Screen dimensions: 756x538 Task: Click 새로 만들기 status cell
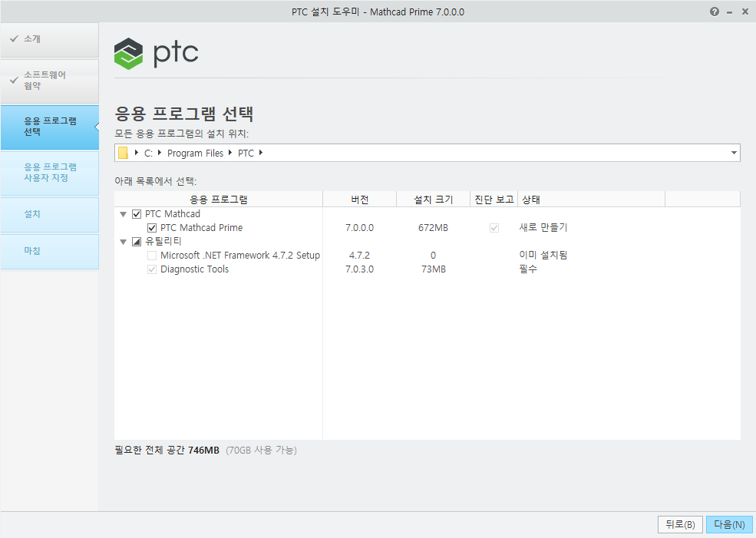click(x=543, y=227)
